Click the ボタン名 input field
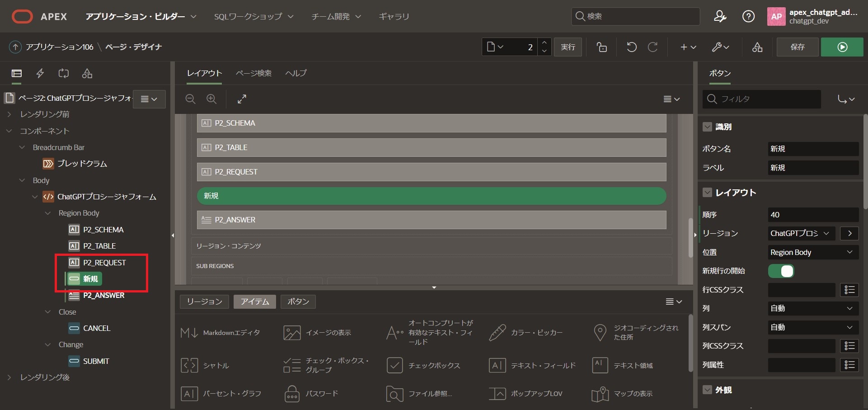Viewport: 868px width, 410px height. (813, 149)
